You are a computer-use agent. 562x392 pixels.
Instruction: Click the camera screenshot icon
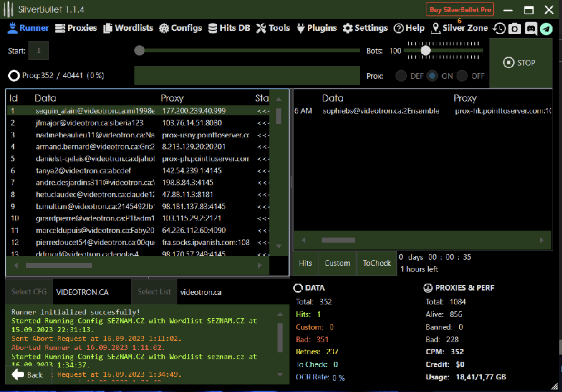[x=515, y=28]
